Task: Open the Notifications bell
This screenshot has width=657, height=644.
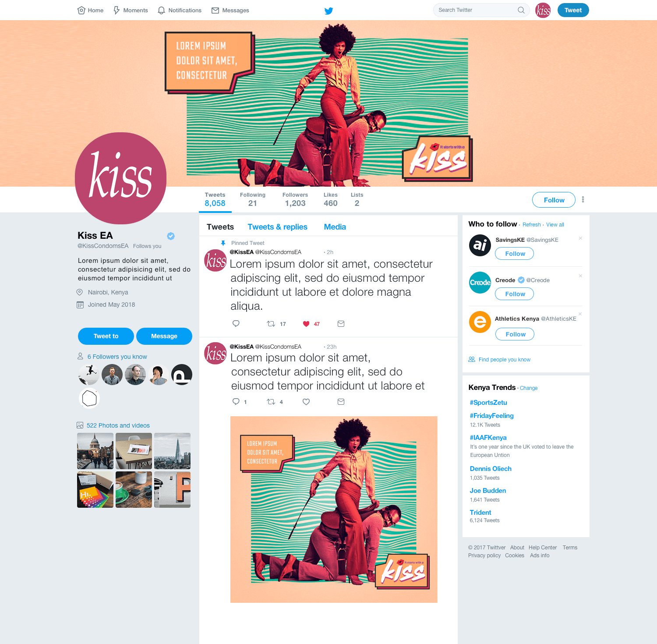Action: tap(161, 10)
